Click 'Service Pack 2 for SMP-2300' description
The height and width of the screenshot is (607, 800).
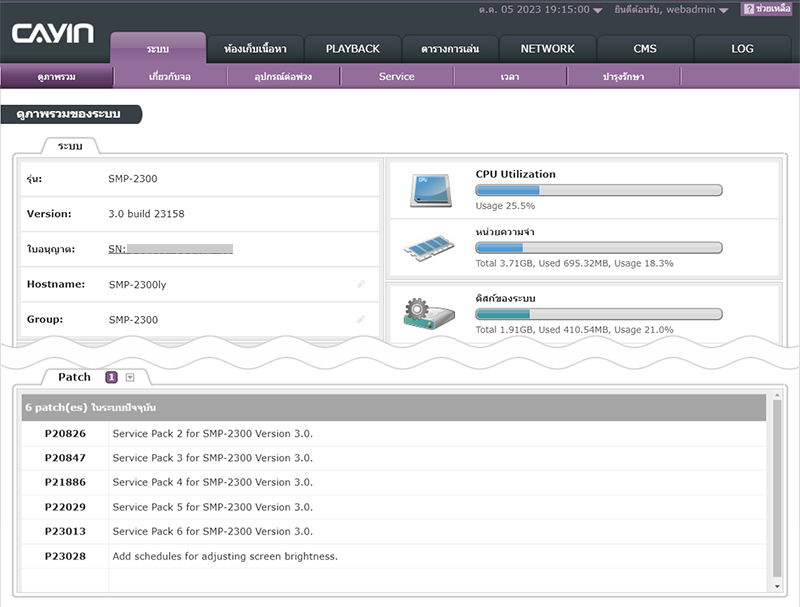click(213, 434)
